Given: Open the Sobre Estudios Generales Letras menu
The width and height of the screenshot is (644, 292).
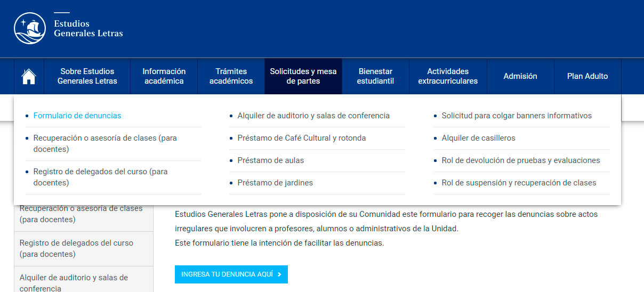Looking at the screenshot, I should (x=87, y=76).
